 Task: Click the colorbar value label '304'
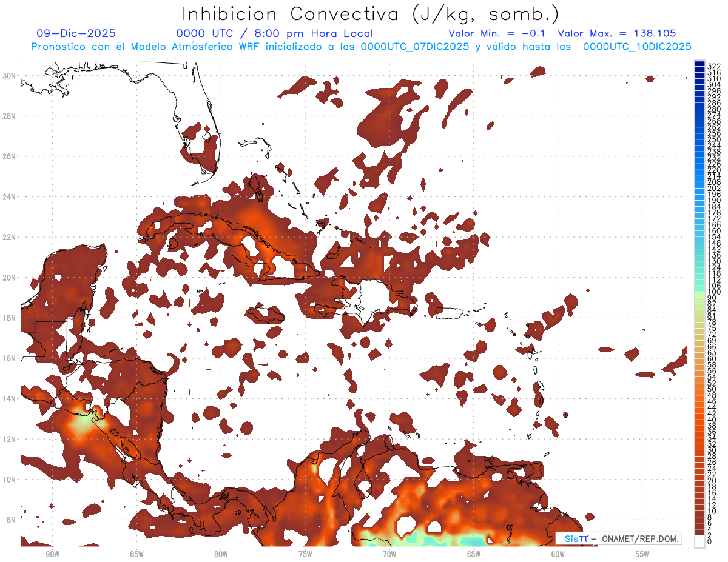click(x=714, y=85)
